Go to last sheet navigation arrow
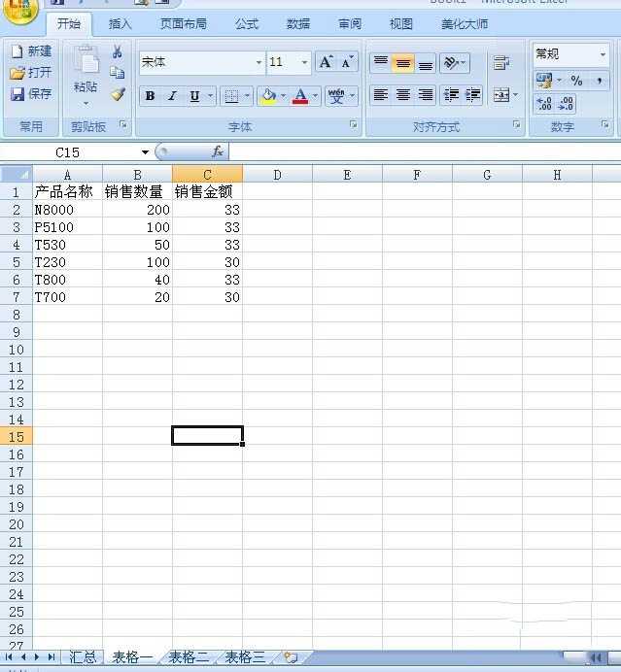Image resolution: width=621 pixels, height=672 pixels. 52,656
